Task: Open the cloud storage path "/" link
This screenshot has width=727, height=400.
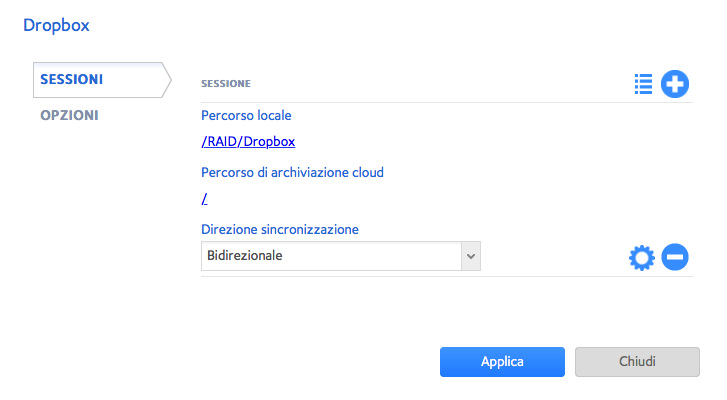Action: [x=204, y=199]
